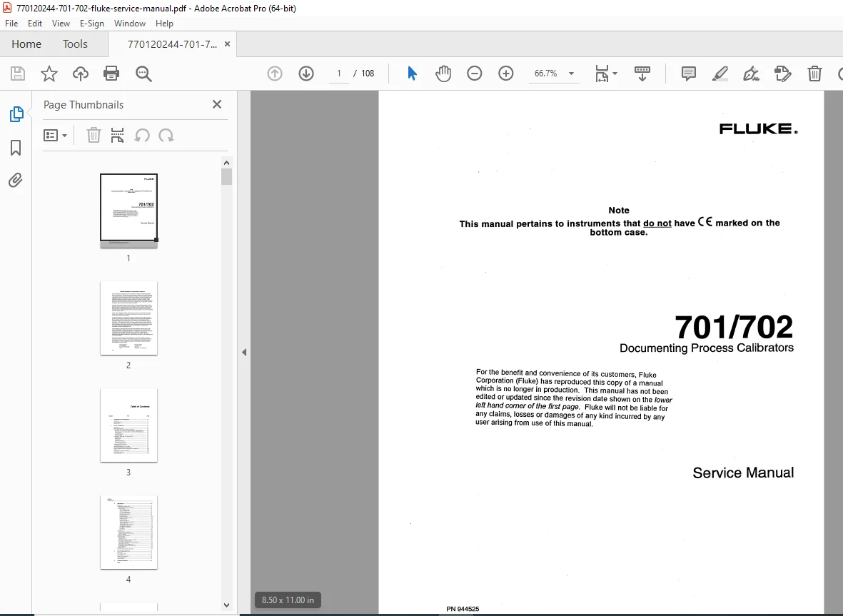Click the 'Service Manual' text
The width and height of the screenshot is (843, 616).
743,473
